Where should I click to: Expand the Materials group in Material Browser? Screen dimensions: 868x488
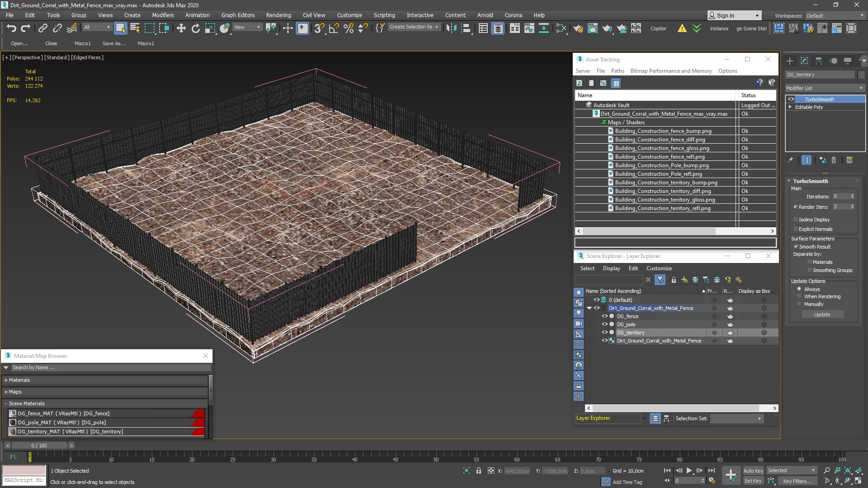coord(6,380)
